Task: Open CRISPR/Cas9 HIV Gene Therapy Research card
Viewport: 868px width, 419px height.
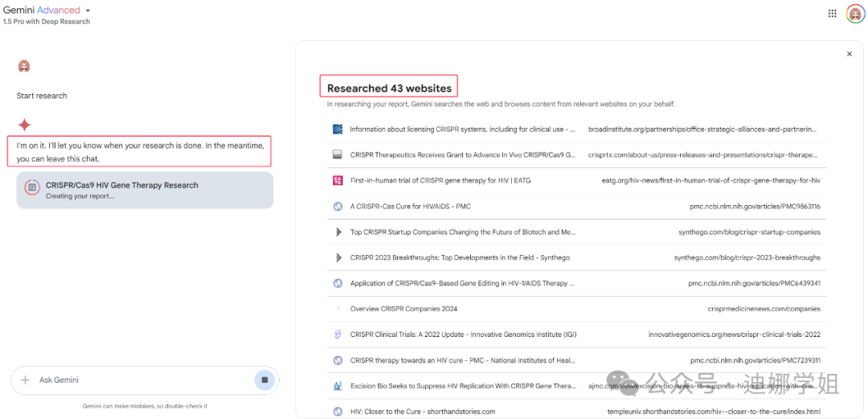Action: pyautogui.click(x=145, y=190)
